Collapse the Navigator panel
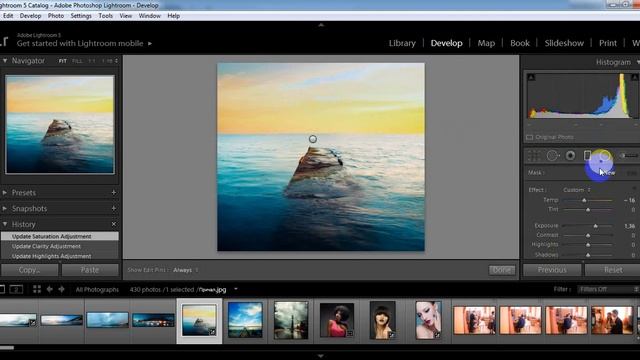The image size is (640, 360). tap(5, 61)
